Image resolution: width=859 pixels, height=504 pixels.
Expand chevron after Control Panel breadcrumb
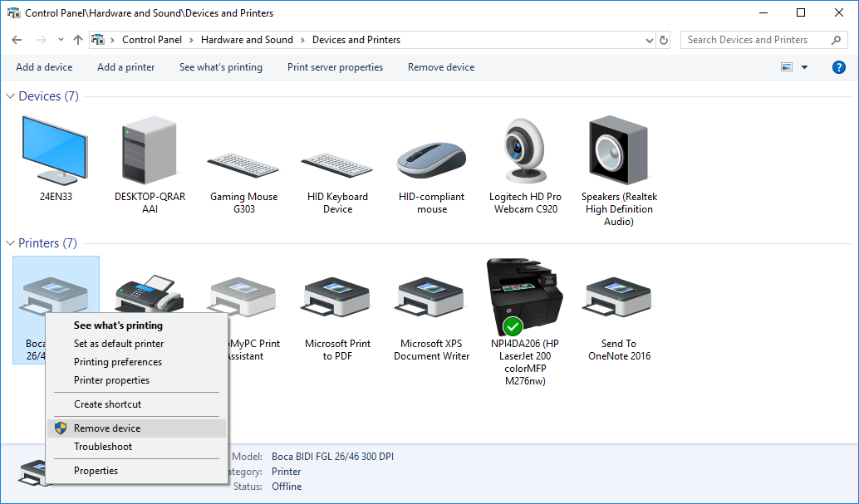(x=192, y=40)
